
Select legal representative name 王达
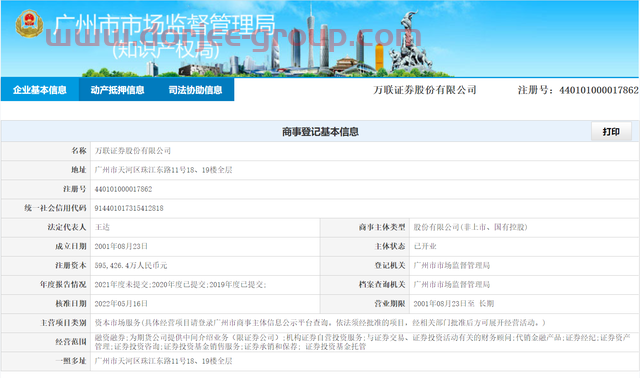(x=102, y=227)
